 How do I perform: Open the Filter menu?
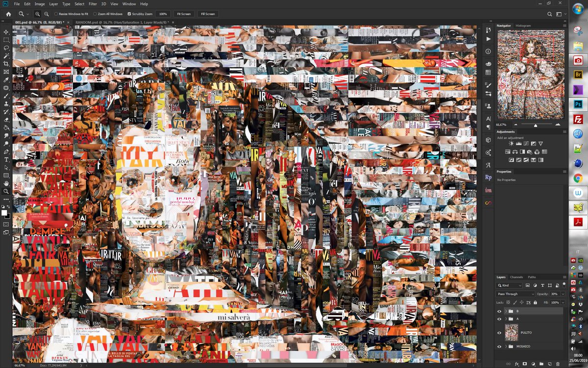93,4
